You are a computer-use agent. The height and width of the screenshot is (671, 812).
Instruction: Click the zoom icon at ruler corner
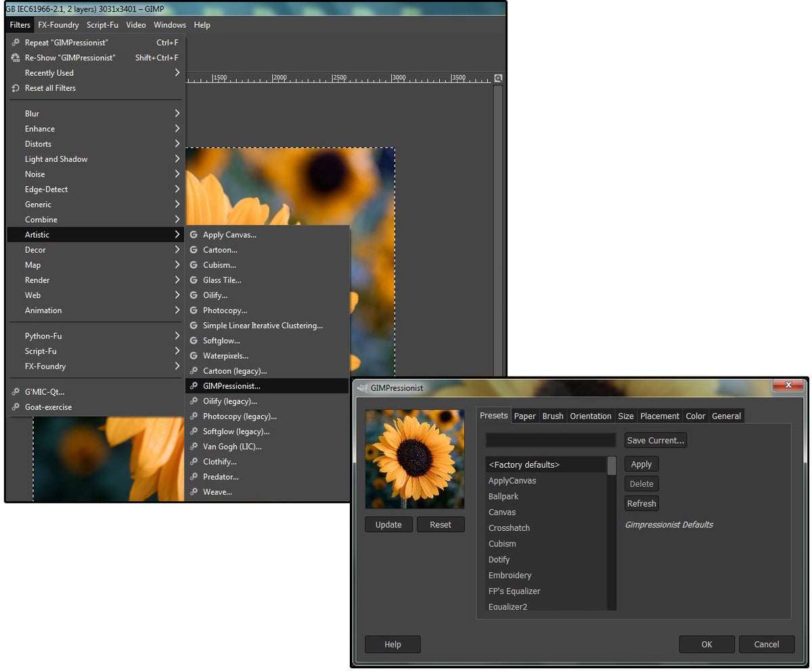499,78
